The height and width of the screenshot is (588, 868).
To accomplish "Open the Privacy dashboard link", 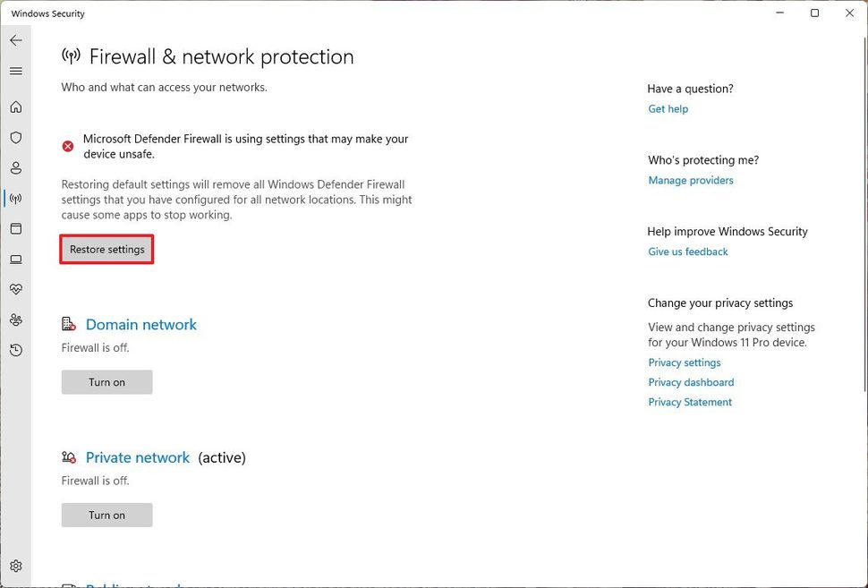I will [x=691, y=382].
